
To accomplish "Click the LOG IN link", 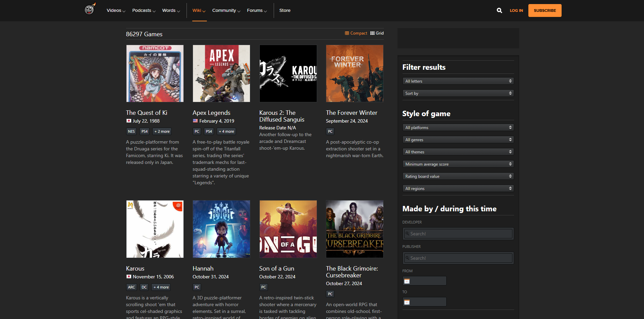I will point(516,10).
